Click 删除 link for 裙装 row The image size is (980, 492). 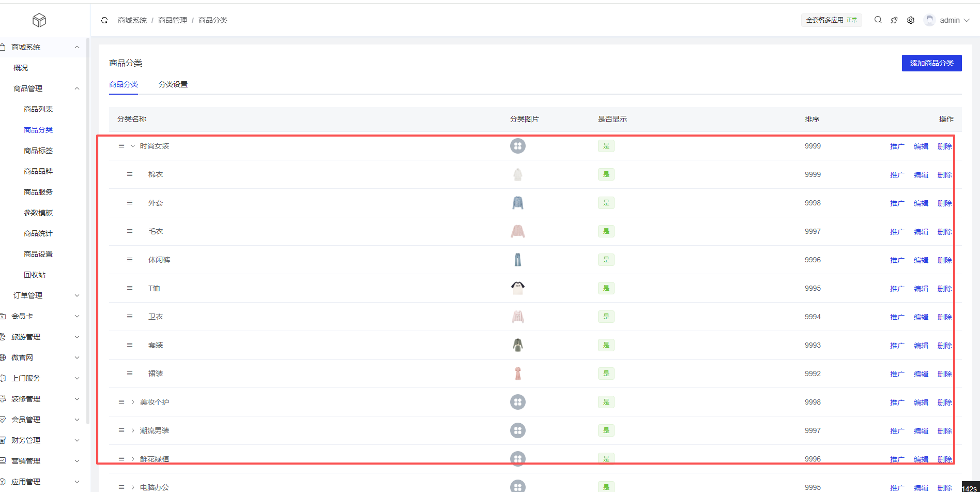click(x=944, y=374)
